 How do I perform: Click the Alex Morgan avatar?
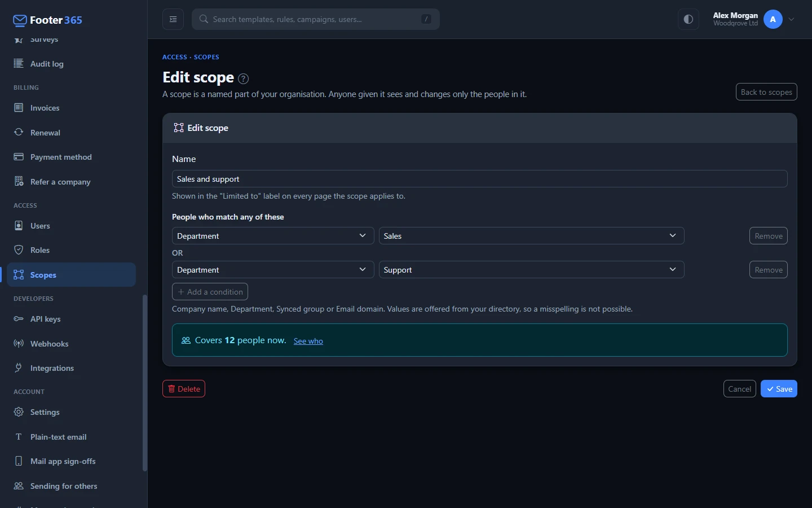[773, 19]
